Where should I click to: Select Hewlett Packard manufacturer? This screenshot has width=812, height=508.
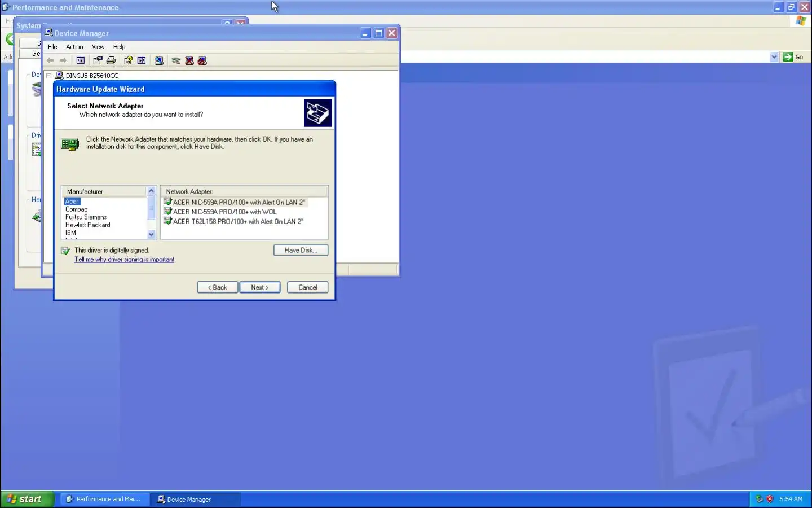point(88,225)
